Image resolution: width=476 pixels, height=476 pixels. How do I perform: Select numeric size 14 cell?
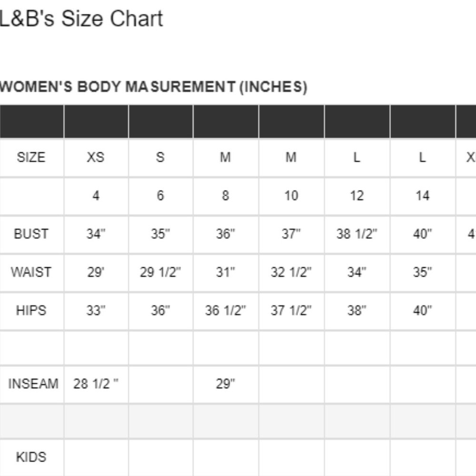[423, 196]
